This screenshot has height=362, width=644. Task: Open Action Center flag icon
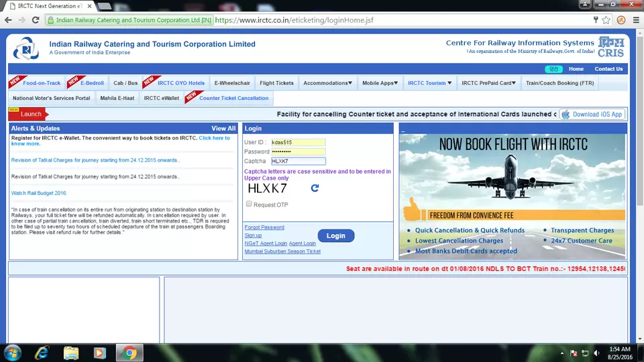(x=574, y=353)
